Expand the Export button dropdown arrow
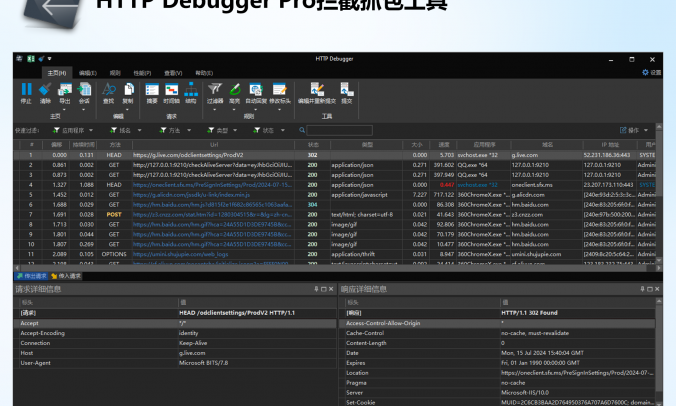The height and width of the screenshot is (406, 676). click(x=64, y=109)
